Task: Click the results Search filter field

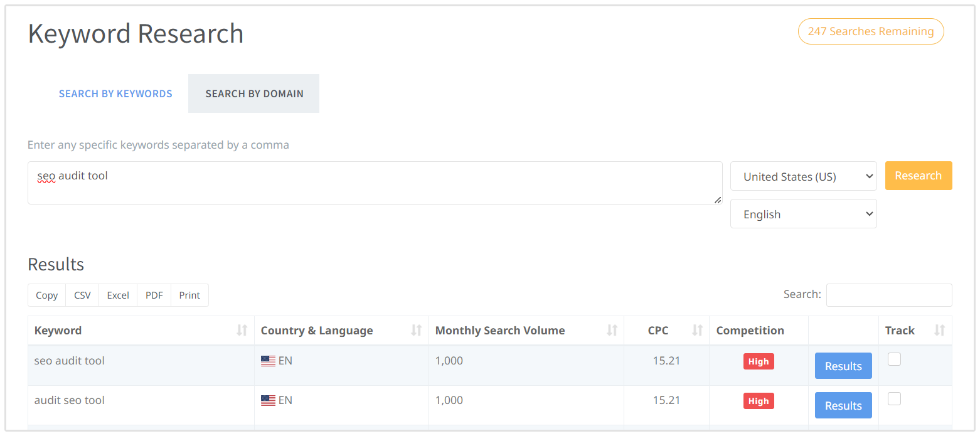Action: click(888, 295)
